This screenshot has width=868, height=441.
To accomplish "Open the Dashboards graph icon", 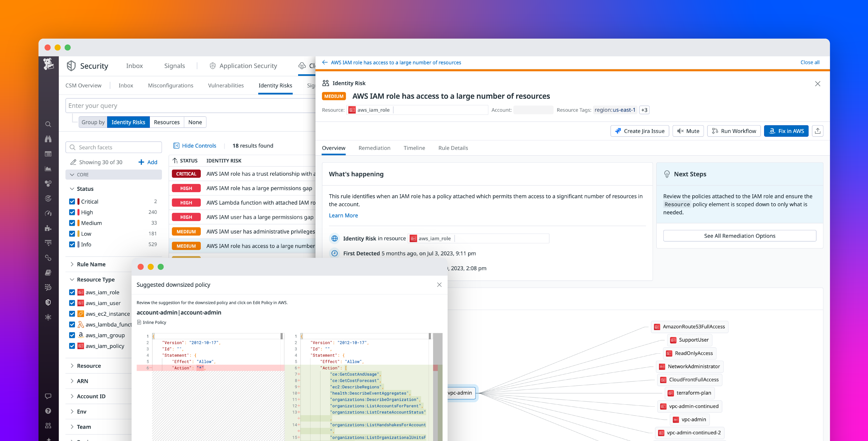I will [48, 169].
